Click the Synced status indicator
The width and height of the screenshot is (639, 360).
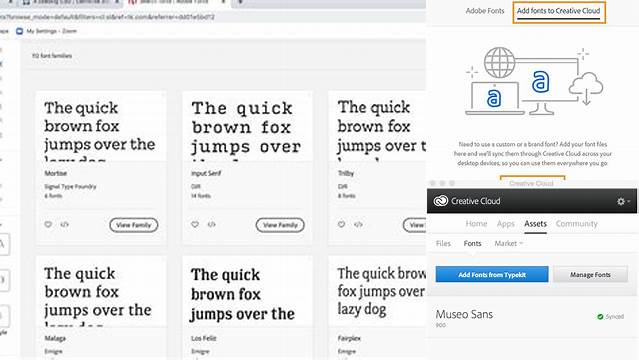[610, 316]
